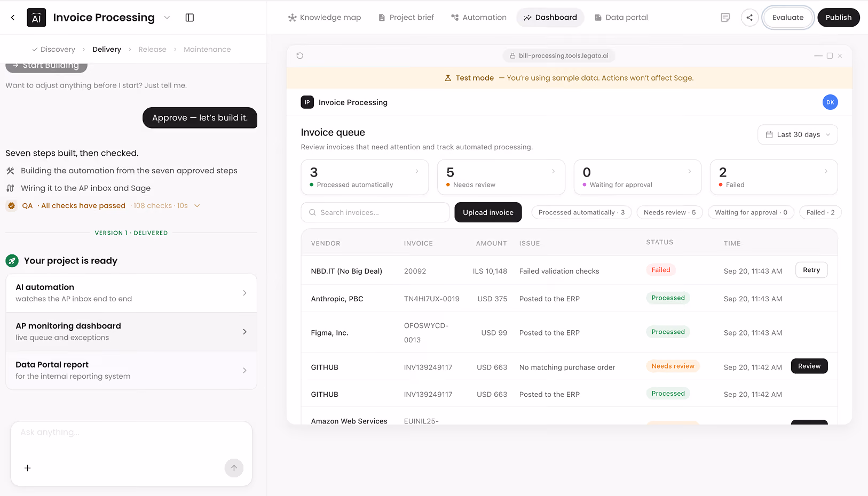Screen dimensions: 868x496
Task: Open the Needs review summary card
Action: [x=501, y=178]
